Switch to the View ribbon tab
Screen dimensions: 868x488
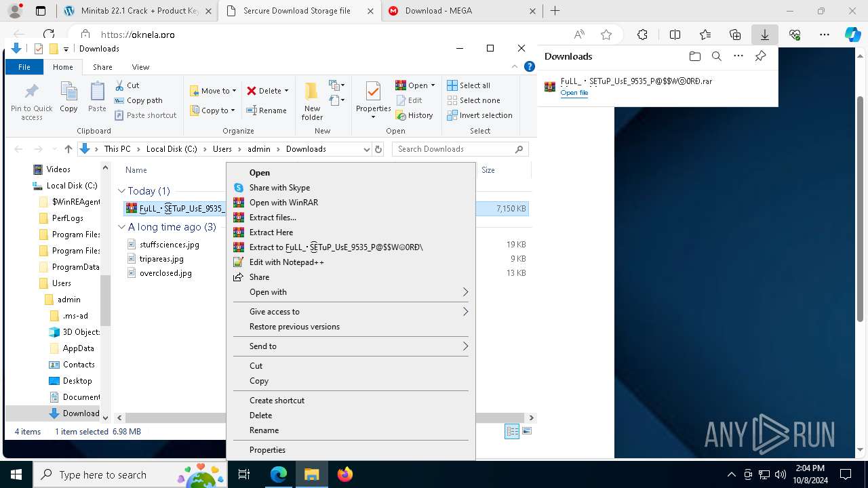tap(140, 67)
